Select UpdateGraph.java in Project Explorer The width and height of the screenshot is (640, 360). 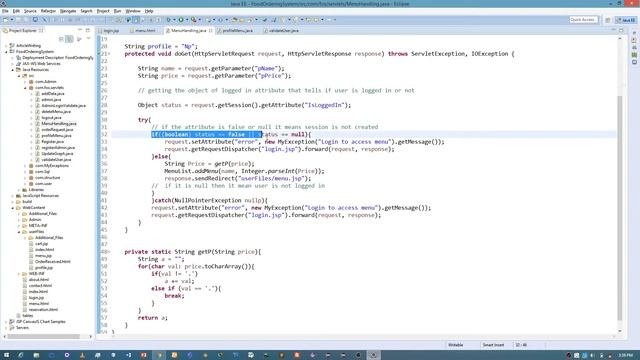[x=57, y=154]
